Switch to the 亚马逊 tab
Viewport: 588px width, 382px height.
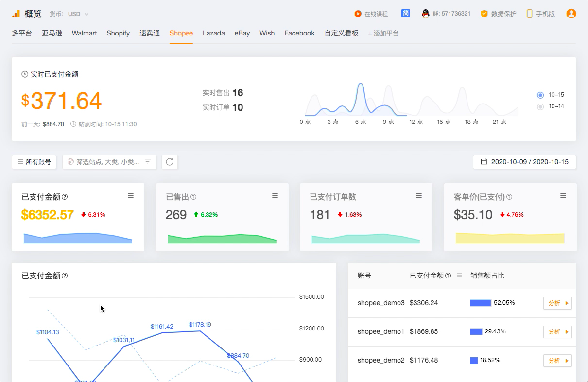[x=52, y=33]
